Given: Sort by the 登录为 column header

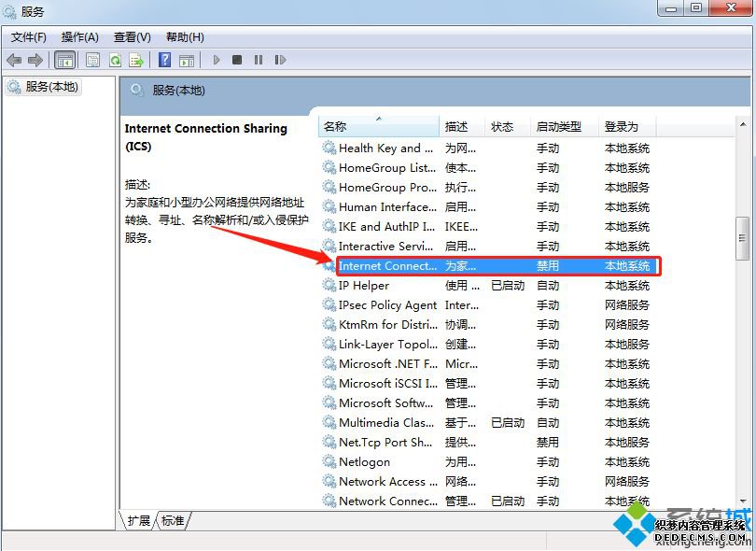Looking at the screenshot, I should pos(627,126).
